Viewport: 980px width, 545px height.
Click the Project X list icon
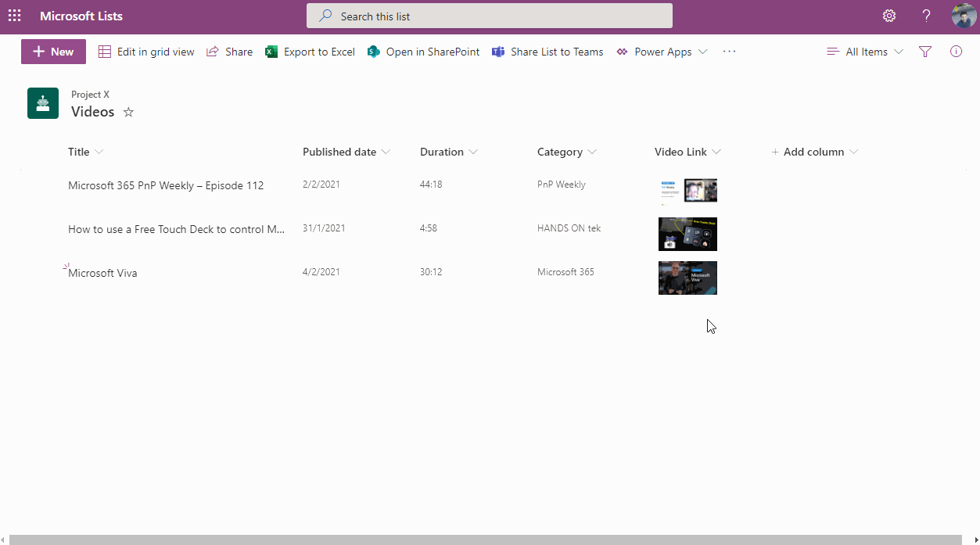tap(43, 103)
